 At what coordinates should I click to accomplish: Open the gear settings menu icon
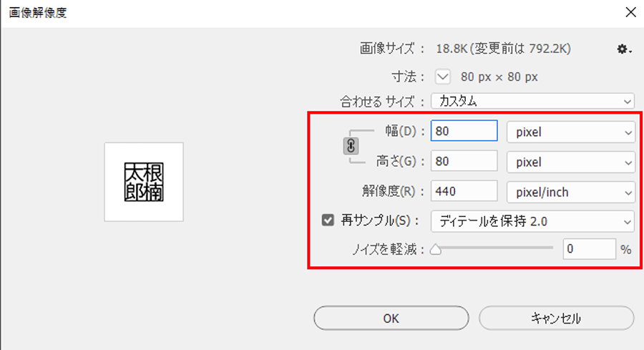tap(624, 49)
